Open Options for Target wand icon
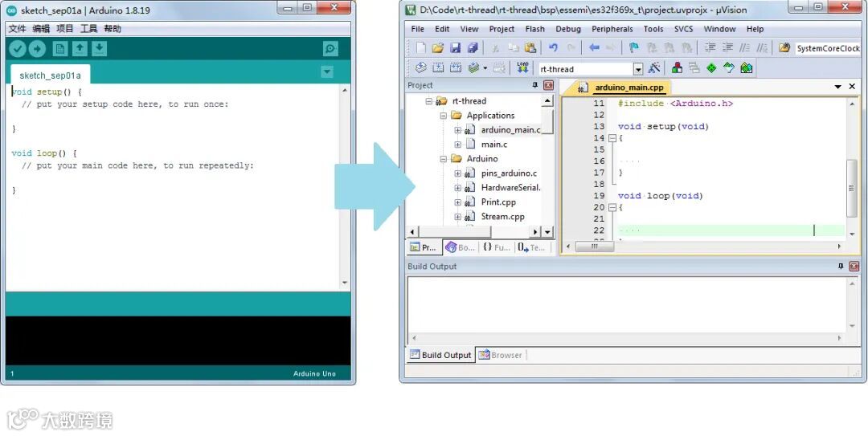 [x=654, y=68]
